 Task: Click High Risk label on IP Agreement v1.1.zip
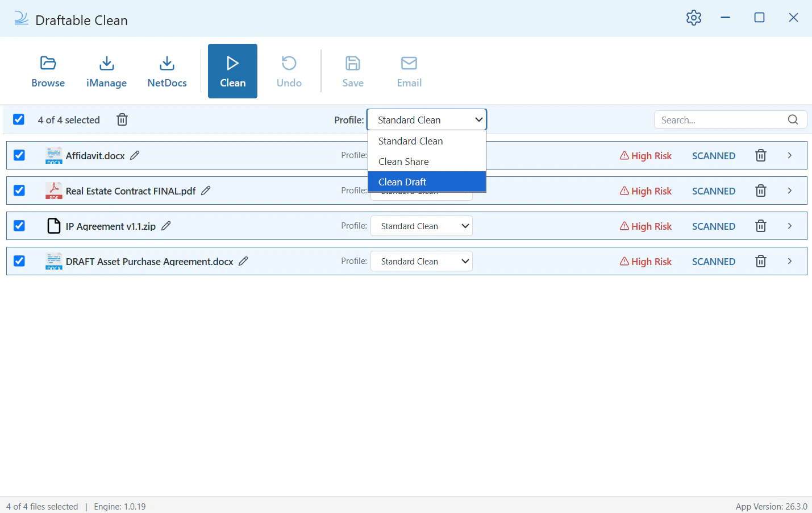click(646, 226)
